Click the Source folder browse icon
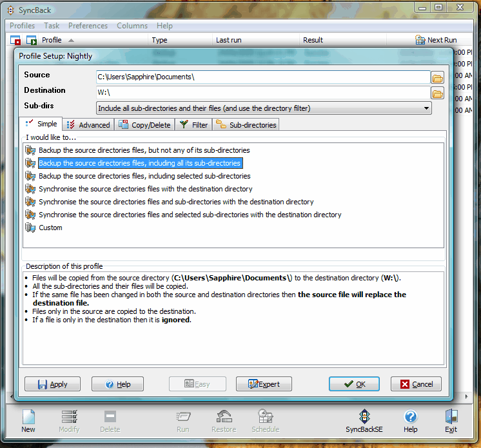 (437, 78)
